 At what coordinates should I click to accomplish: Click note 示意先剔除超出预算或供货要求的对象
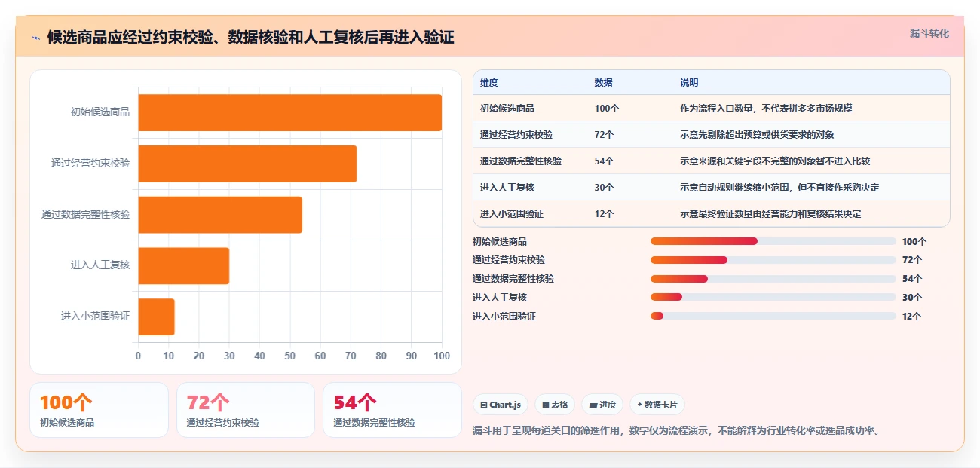(757, 135)
